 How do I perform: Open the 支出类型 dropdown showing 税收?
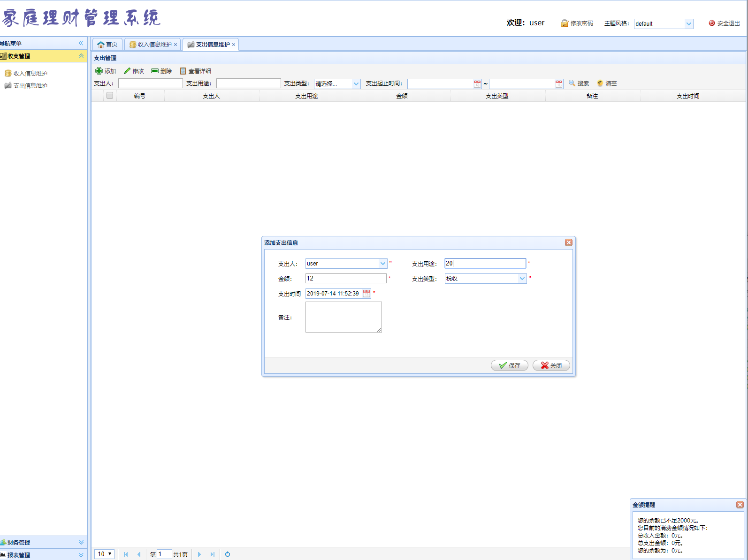522,279
